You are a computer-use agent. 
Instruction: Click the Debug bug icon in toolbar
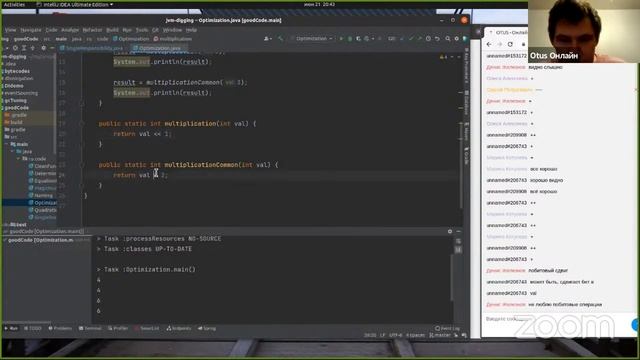pyautogui.click(x=350, y=39)
